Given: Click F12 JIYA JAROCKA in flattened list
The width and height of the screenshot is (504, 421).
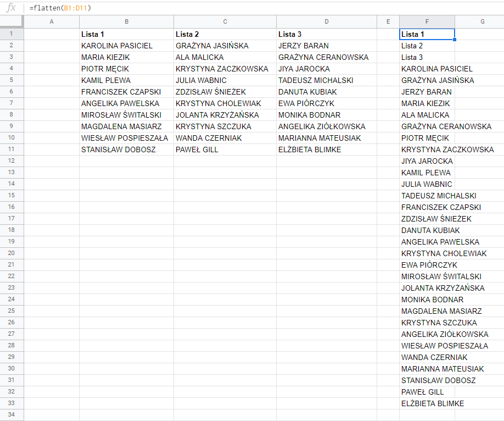Looking at the screenshot, I should click(427, 161).
